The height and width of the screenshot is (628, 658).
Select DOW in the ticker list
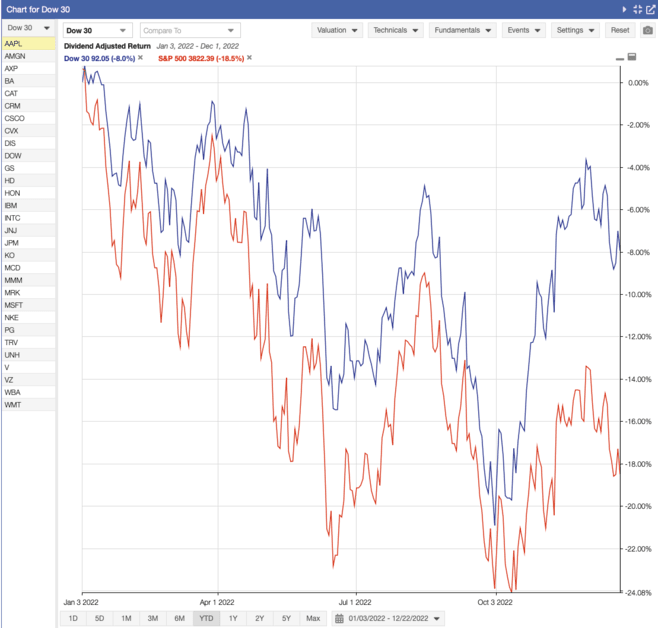(x=29, y=156)
